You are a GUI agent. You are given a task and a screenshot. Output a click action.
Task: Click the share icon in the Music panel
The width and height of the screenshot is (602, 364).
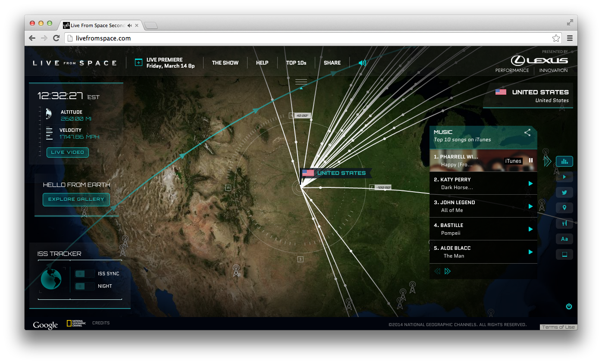click(527, 133)
